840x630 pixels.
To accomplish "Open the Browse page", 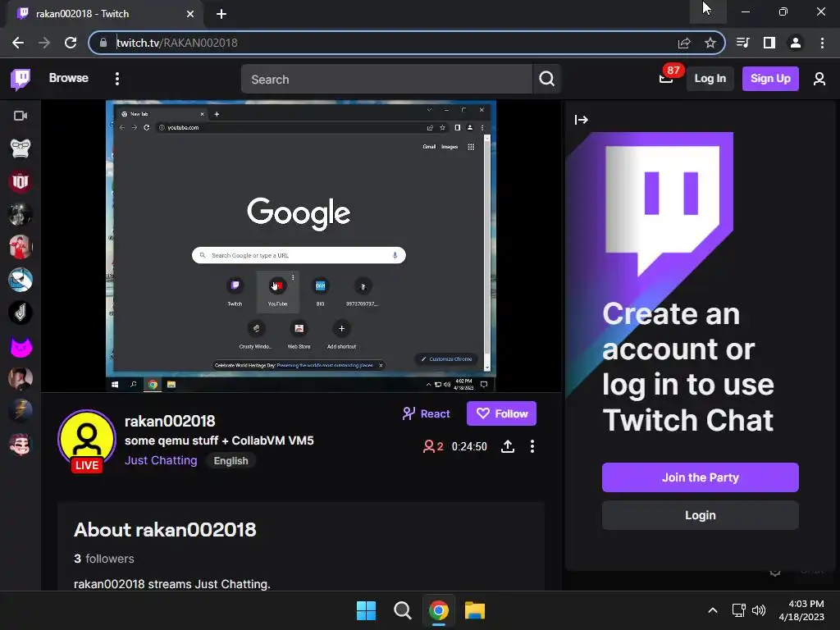I will click(x=69, y=78).
